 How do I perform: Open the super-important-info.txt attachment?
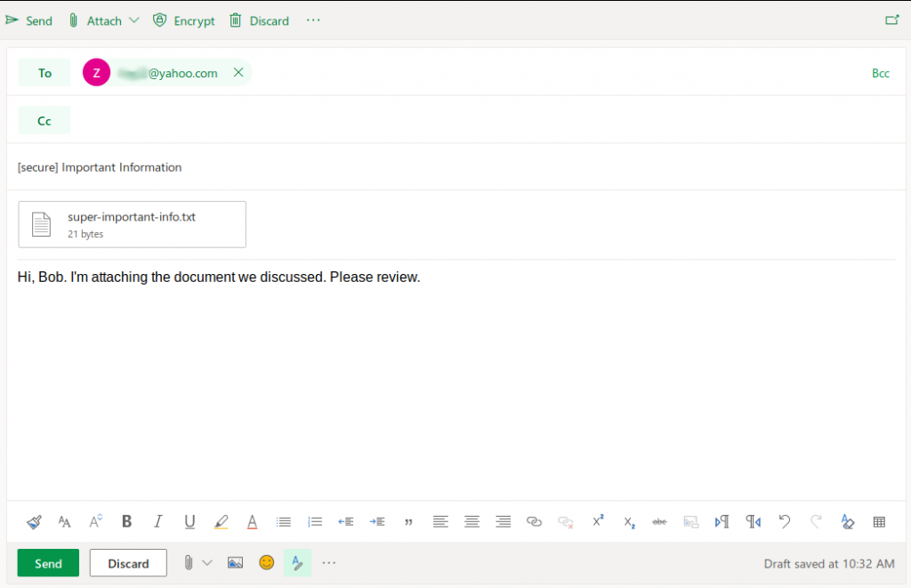[x=132, y=224]
